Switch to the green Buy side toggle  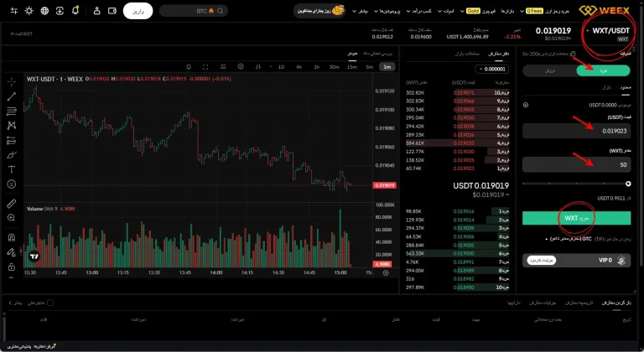(603, 70)
